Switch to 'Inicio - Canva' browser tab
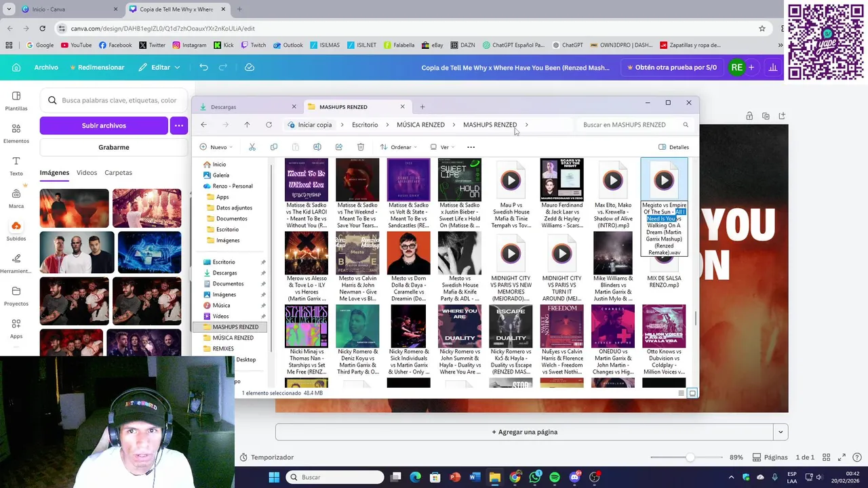 [68, 9]
